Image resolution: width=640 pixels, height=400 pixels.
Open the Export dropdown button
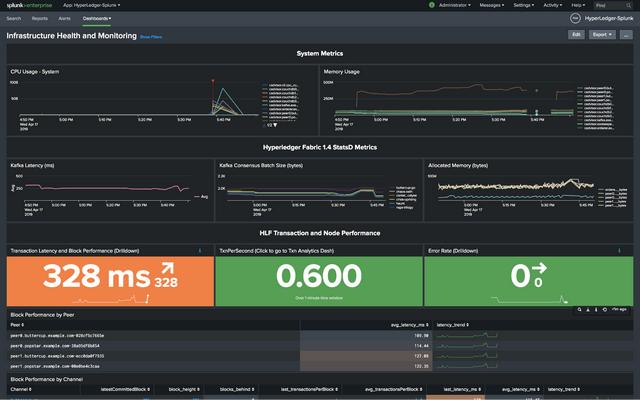(602, 35)
